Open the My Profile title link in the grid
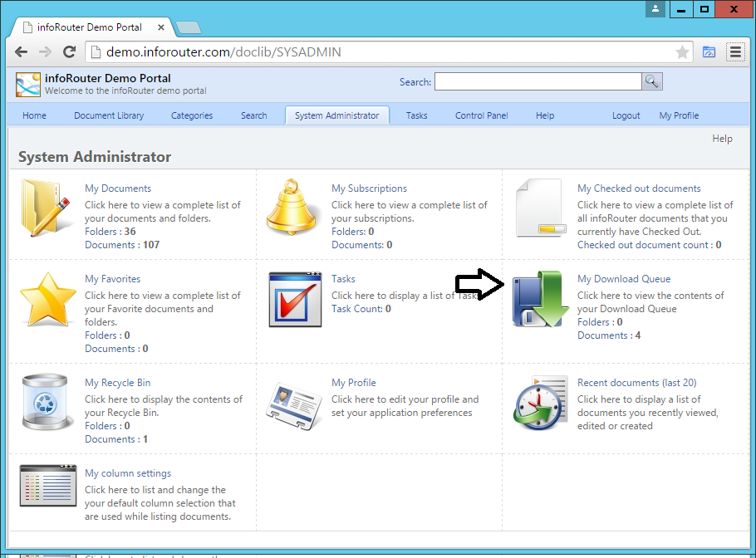This screenshot has height=558, width=756. coord(354,383)
